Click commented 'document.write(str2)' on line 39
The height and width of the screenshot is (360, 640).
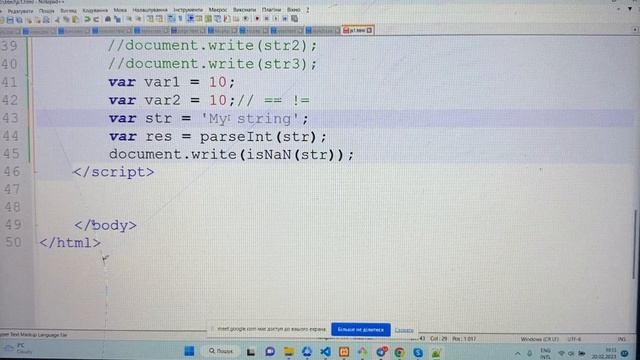tap(213, 45)
